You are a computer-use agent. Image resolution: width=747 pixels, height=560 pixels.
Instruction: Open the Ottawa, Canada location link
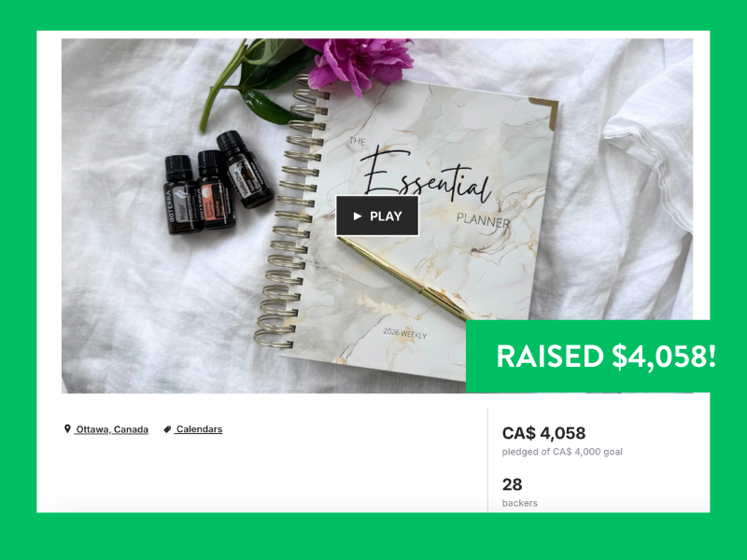(x=111, y=429)
